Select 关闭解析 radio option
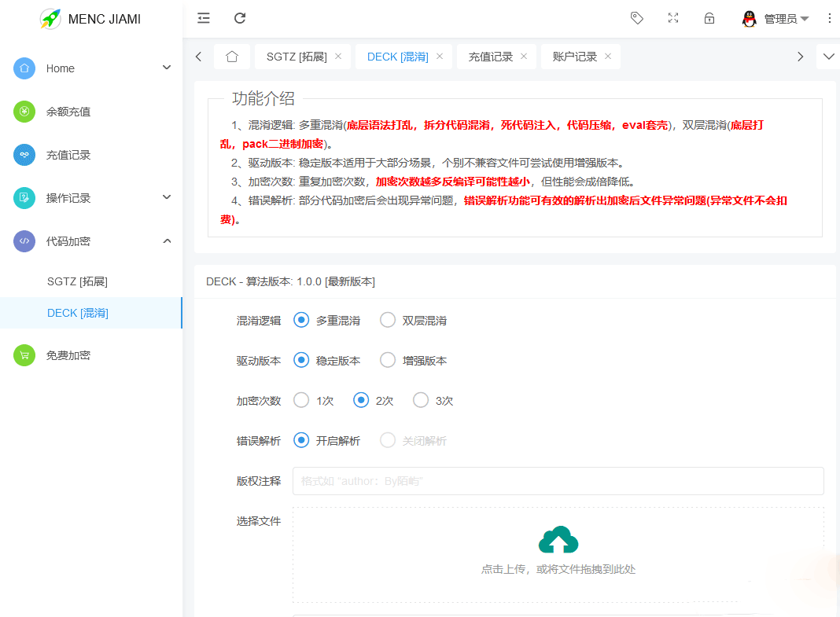The width and height of the screenshot is (840, 617). click(x=387, y=440)
